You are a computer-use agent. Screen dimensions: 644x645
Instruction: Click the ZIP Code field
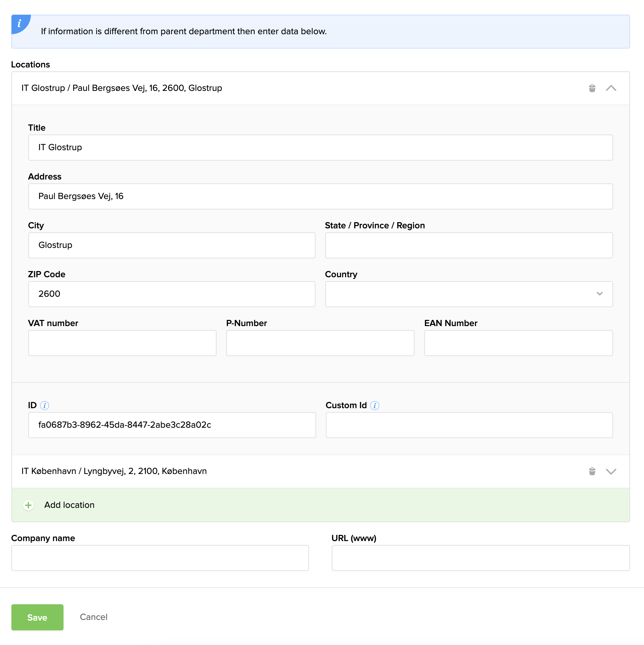(172, 294)
